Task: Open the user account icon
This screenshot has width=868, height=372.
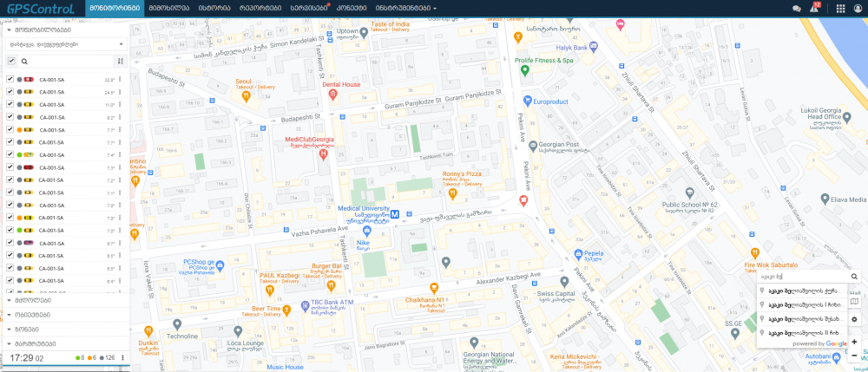Action: pyautogui.click(x=858, y=9)
